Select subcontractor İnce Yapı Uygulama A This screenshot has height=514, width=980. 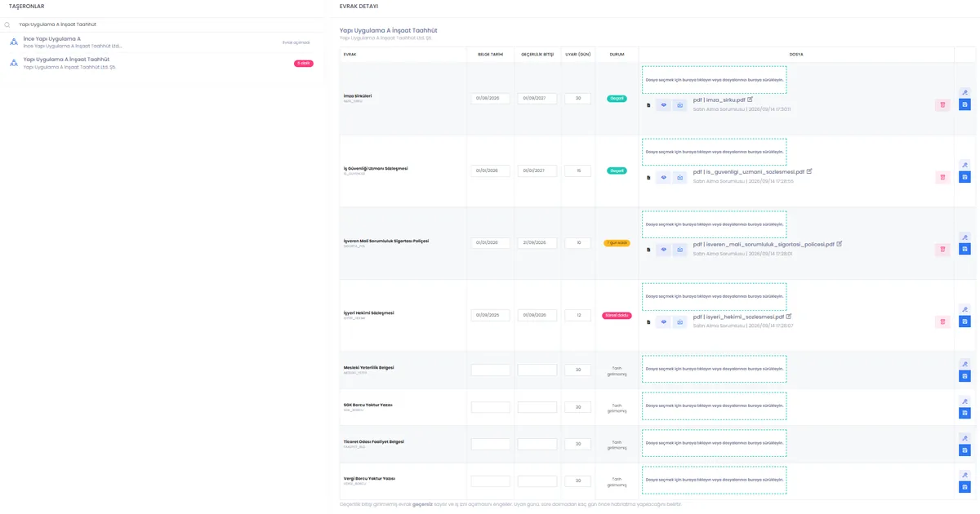(162, 42)
